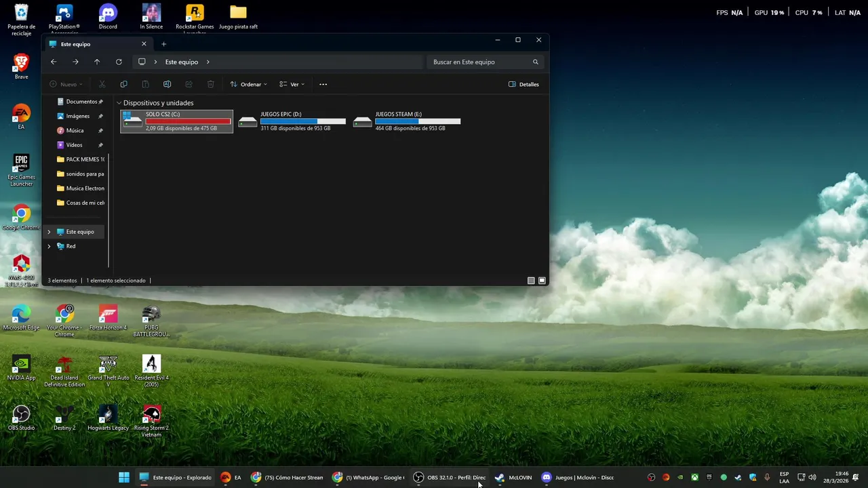
Task: Open Música in navigation pane
Action: pyautogui.click(x=79, y=130)
